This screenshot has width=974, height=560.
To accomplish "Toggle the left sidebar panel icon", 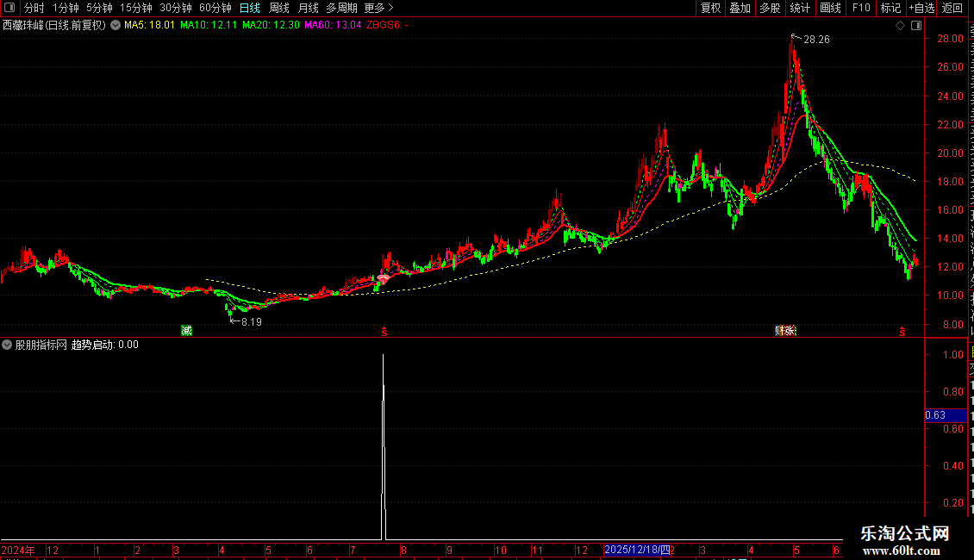I will (9, 8).
